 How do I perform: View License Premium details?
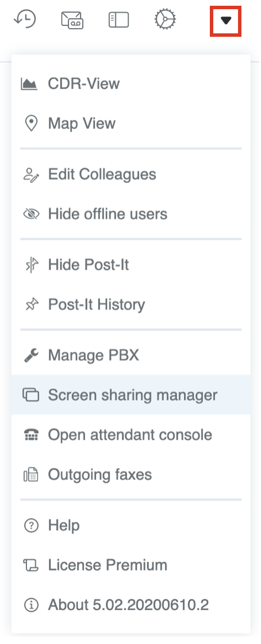131,565
